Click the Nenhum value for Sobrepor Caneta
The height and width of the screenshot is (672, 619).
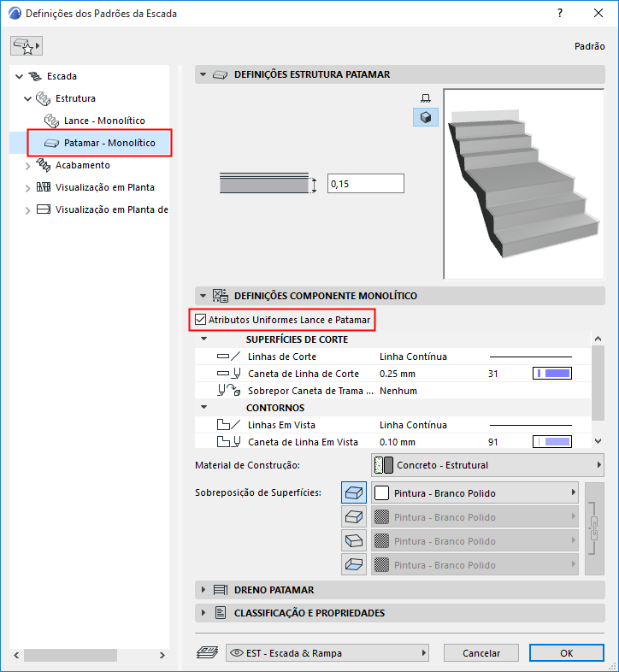398,391
